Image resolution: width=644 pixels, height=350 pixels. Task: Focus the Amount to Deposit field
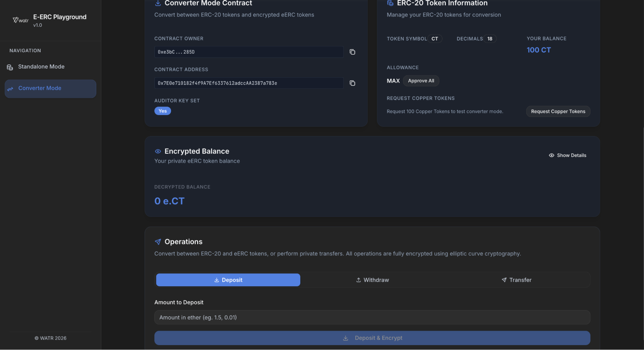point(372,317)
